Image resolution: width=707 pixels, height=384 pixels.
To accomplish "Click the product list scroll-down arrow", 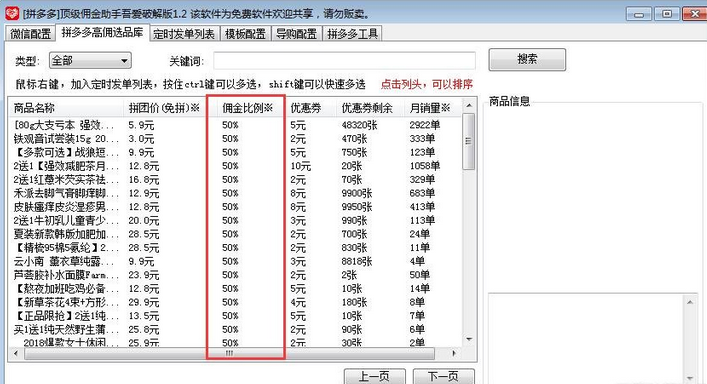I will pyautogui.click(x=469, y=339).
